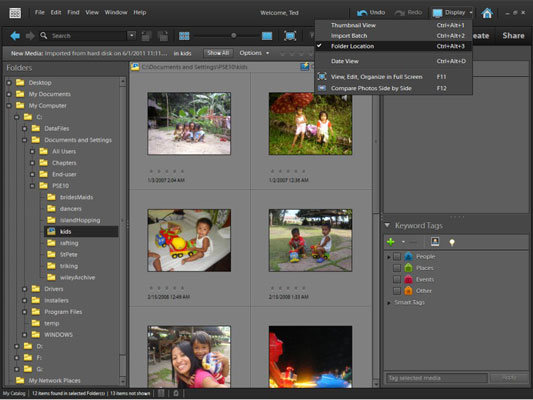Expand the Smart Tags section
This screenshot has width=533, height=400.
pos(389,302)
